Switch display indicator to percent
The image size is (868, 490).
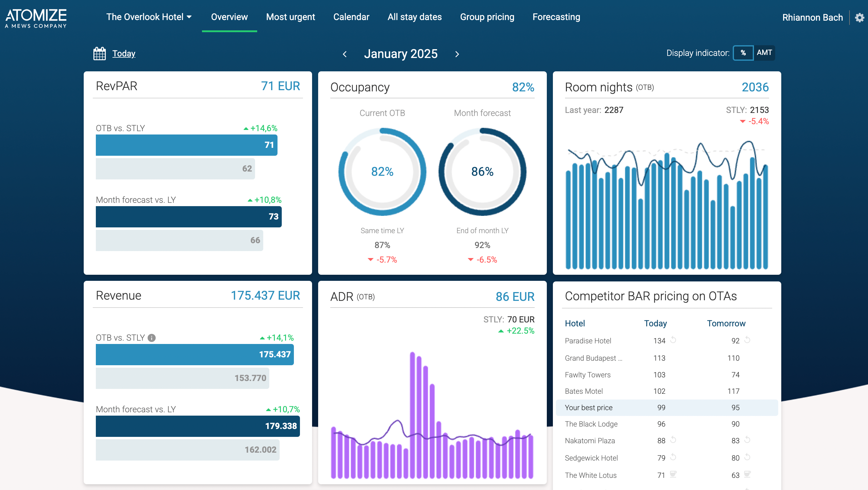point(743,53)
